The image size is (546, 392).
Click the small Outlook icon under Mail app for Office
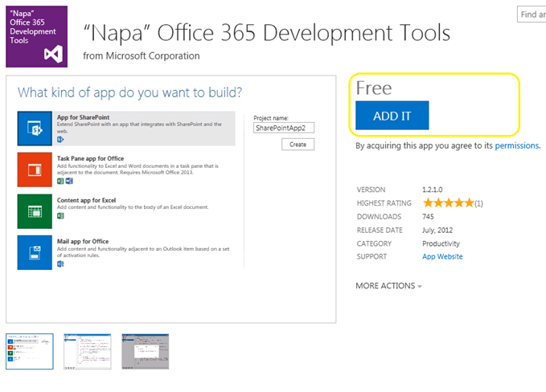60,264
